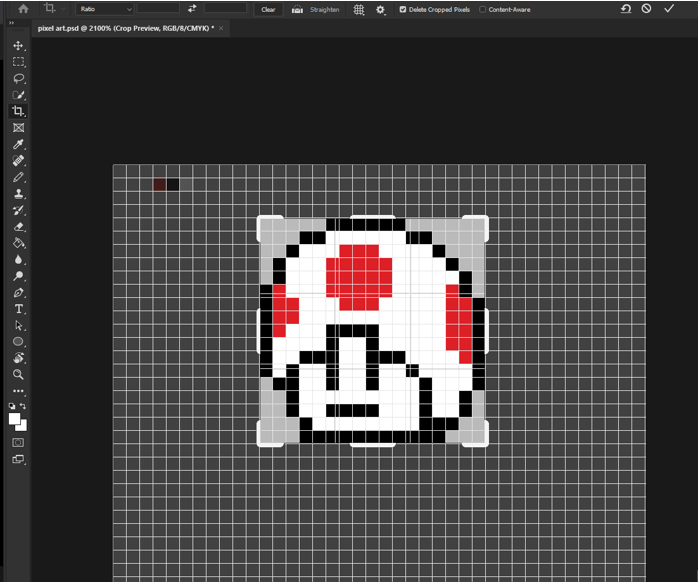Open crop overlay options grid icon

(x=359, y=9)
